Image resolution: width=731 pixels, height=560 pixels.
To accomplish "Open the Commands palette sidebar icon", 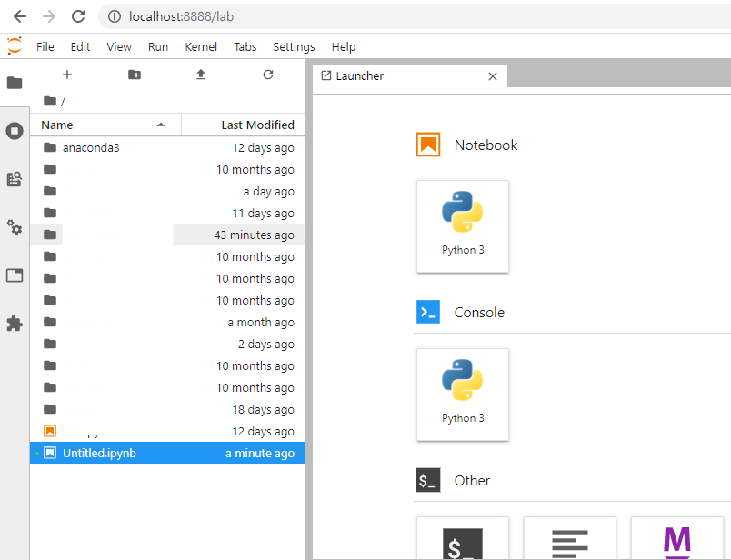I will (x=15, y=179).
